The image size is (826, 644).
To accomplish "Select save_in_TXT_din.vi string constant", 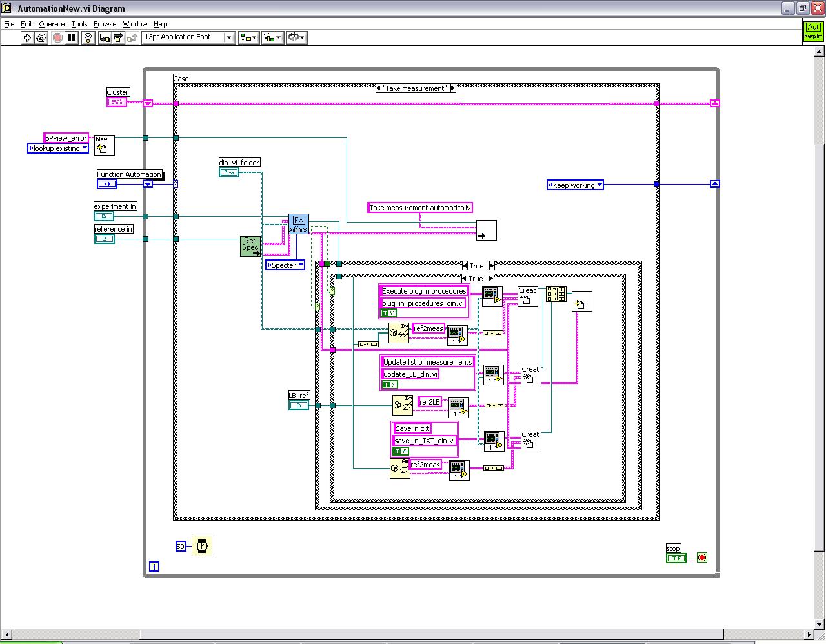I will (x=425, y=441).
